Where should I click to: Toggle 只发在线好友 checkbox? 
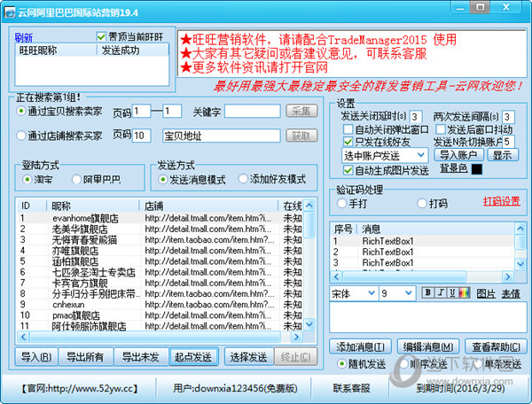coord(348,142)
